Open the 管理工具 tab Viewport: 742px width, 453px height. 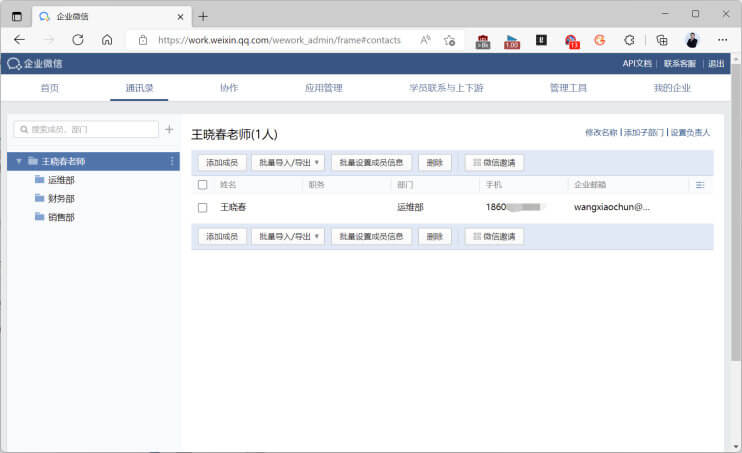coord(568,88)
